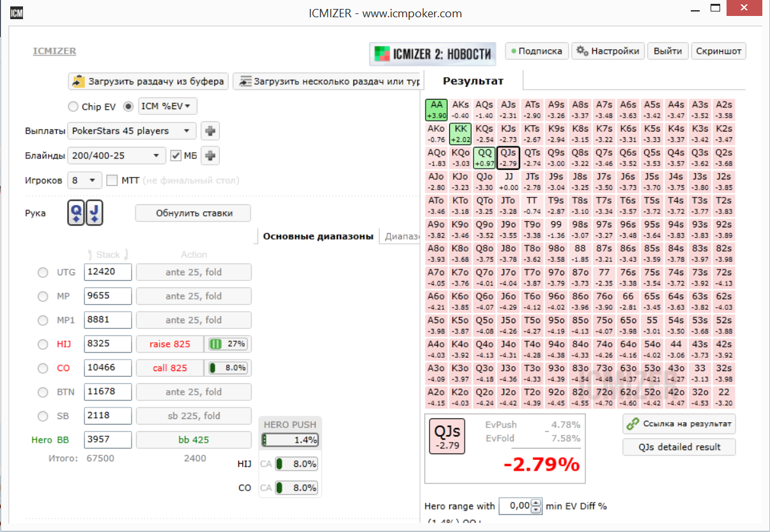Click the CO action button 'call 825'
Image resolution: width=770 pixels, height=532 pixels.
coord(170,369)
